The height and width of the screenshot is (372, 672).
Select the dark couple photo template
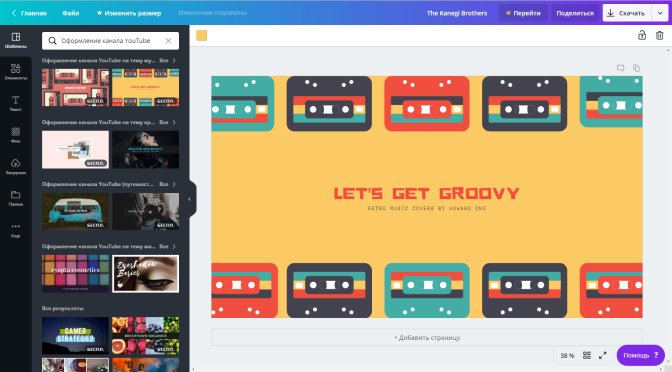tap(145, 211)
